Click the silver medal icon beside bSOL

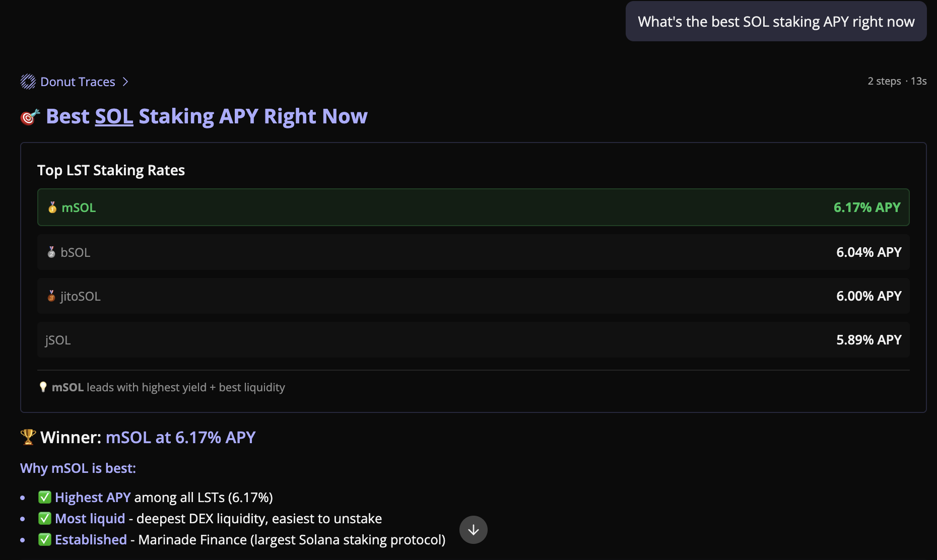tap(51, 252)
